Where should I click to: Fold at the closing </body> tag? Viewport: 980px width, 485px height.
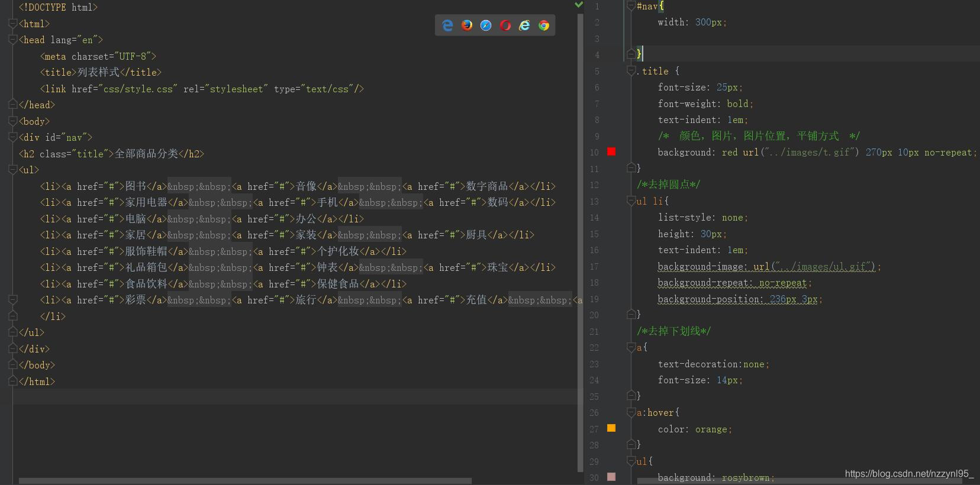pos(13,365)
